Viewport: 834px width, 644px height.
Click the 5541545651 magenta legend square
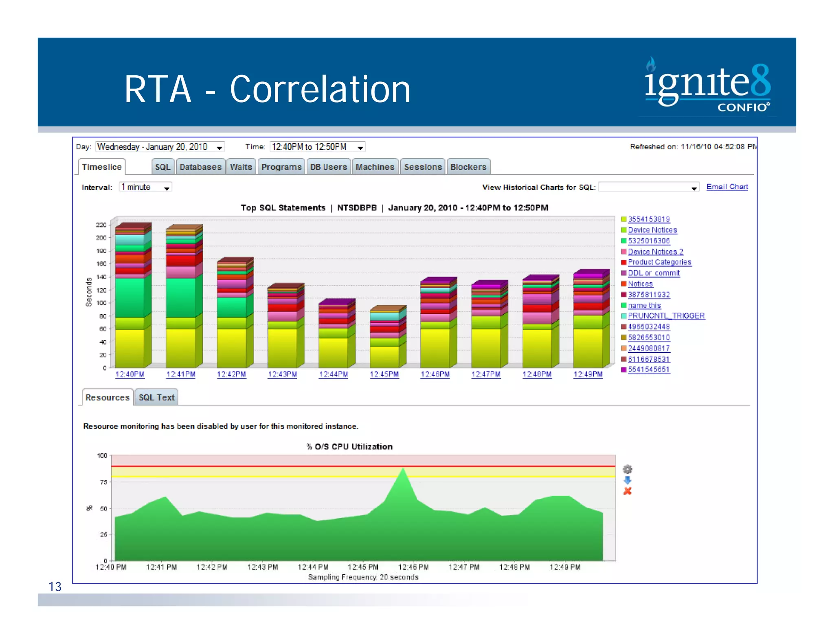(623, 370)
